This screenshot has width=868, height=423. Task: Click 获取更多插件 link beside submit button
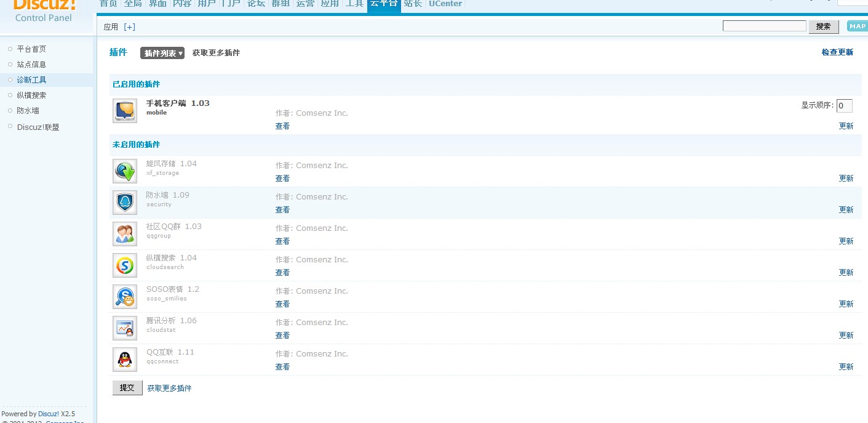pyautogui.click(x=169, y=389)
